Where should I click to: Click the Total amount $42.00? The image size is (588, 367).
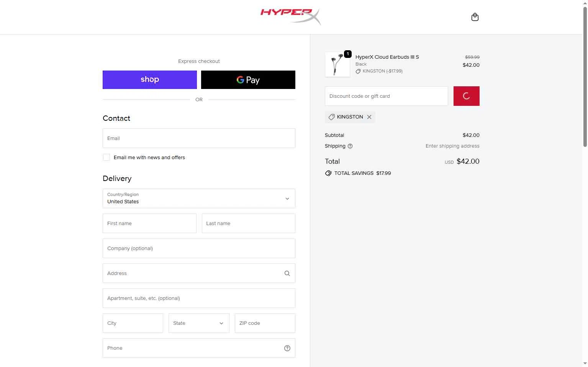468,161
